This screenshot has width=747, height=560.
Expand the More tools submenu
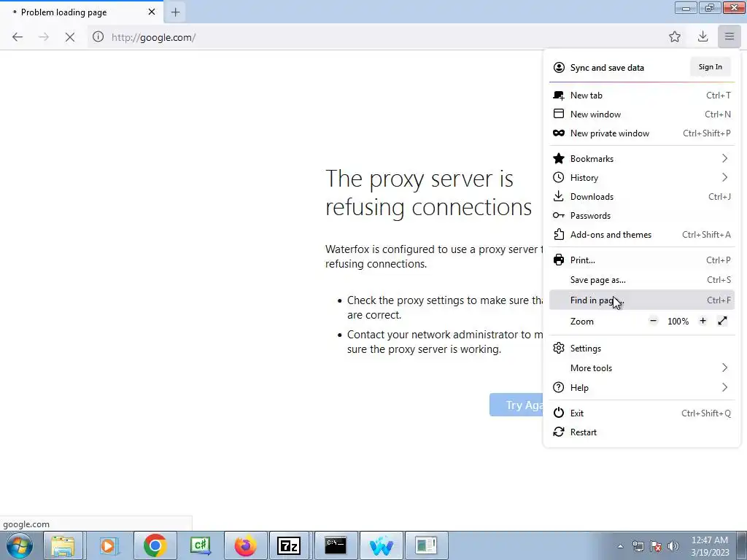642,368
